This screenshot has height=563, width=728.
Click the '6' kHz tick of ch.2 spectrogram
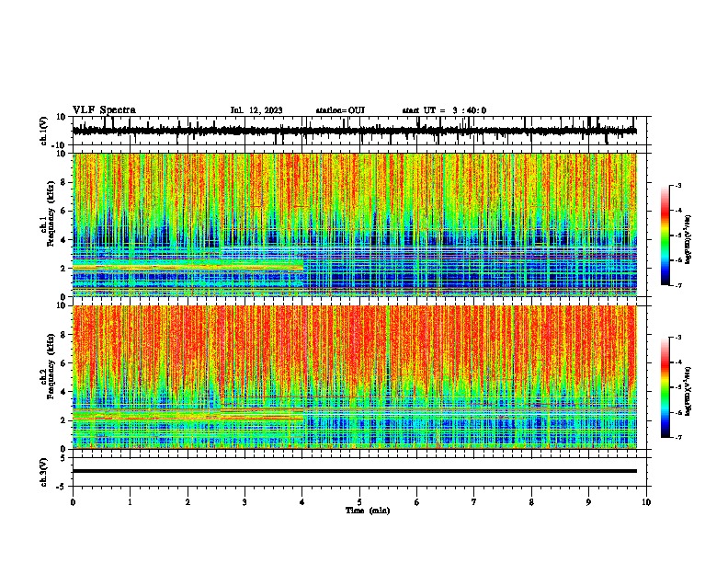coord(63,363)
